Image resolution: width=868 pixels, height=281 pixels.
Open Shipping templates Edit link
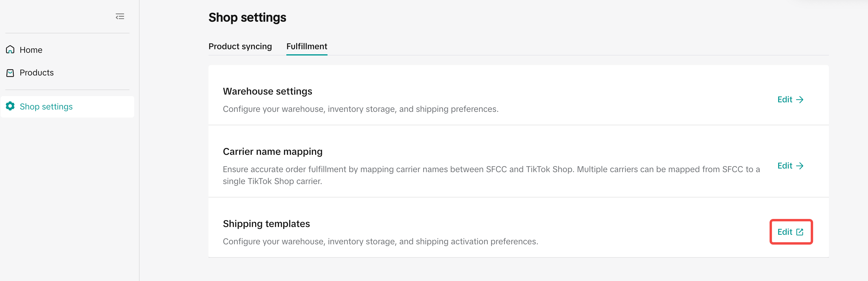785,232
